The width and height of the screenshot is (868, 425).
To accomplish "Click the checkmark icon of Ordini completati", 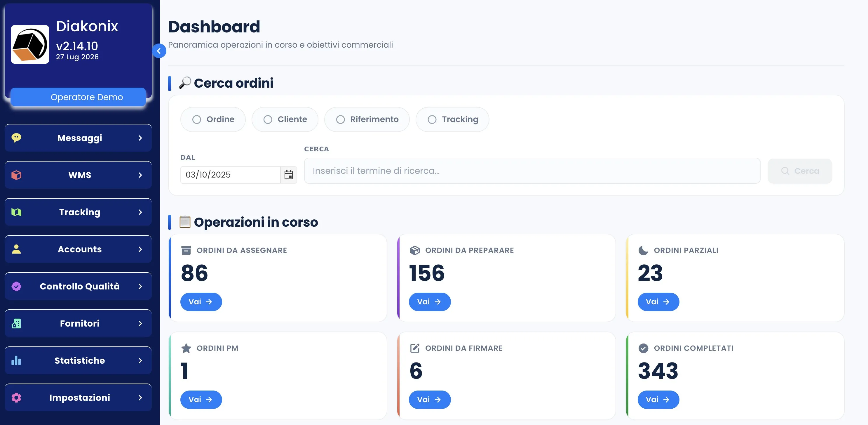I will point(643,348).
